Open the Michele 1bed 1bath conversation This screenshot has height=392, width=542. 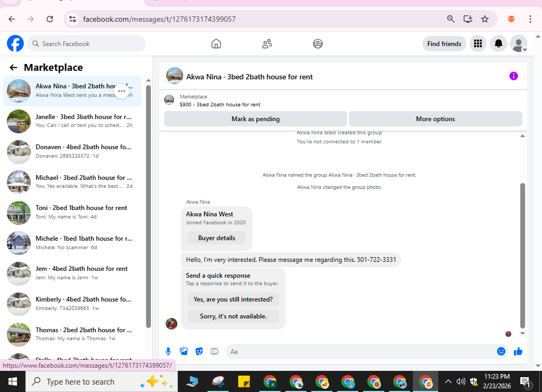coord(72,243)
